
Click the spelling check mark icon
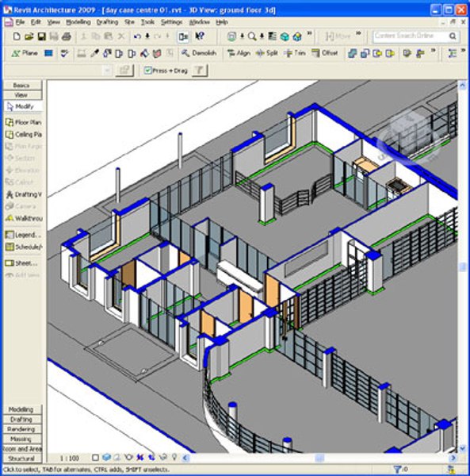(64, 53)
